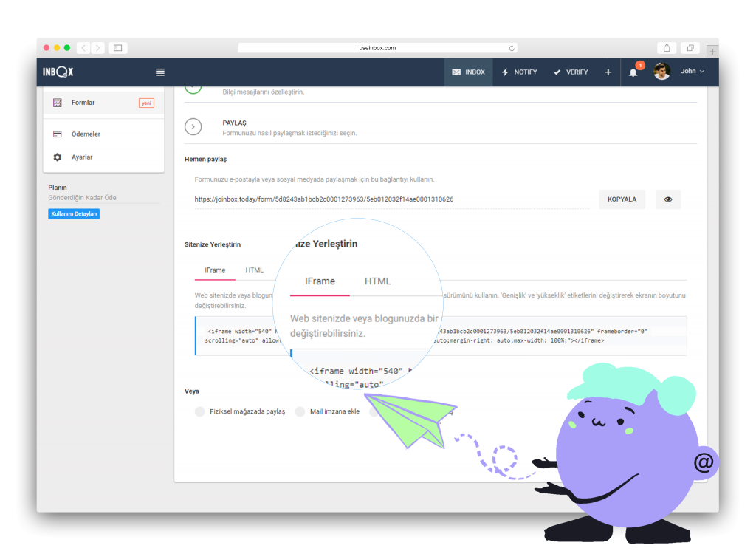Click the notification bell icon

click(633, 72)
